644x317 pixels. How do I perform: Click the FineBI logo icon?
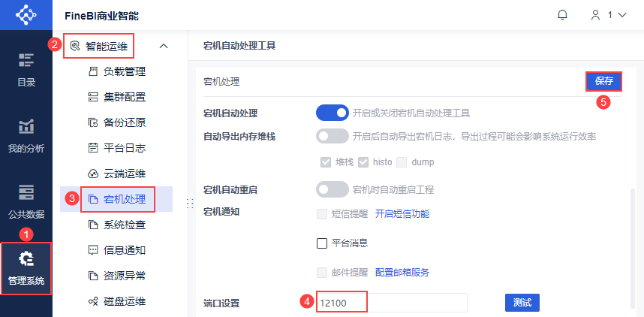26,15
